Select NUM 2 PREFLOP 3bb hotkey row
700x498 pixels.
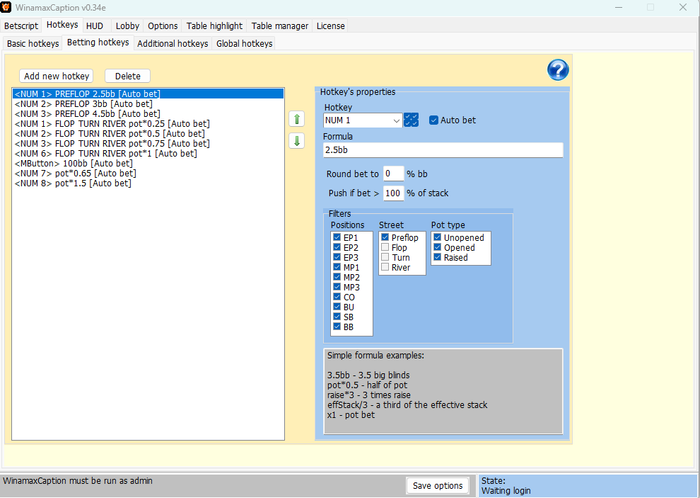click(148, 104)
